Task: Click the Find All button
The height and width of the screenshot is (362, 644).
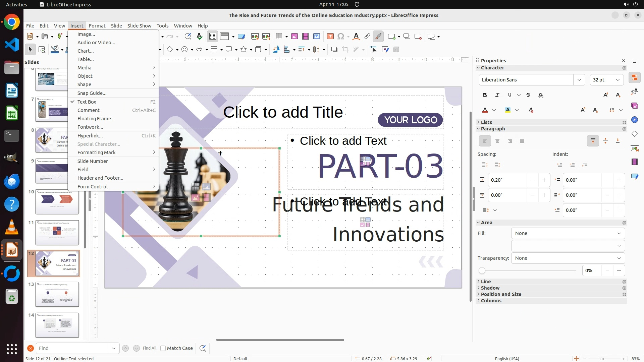Action: click(149, 348)
